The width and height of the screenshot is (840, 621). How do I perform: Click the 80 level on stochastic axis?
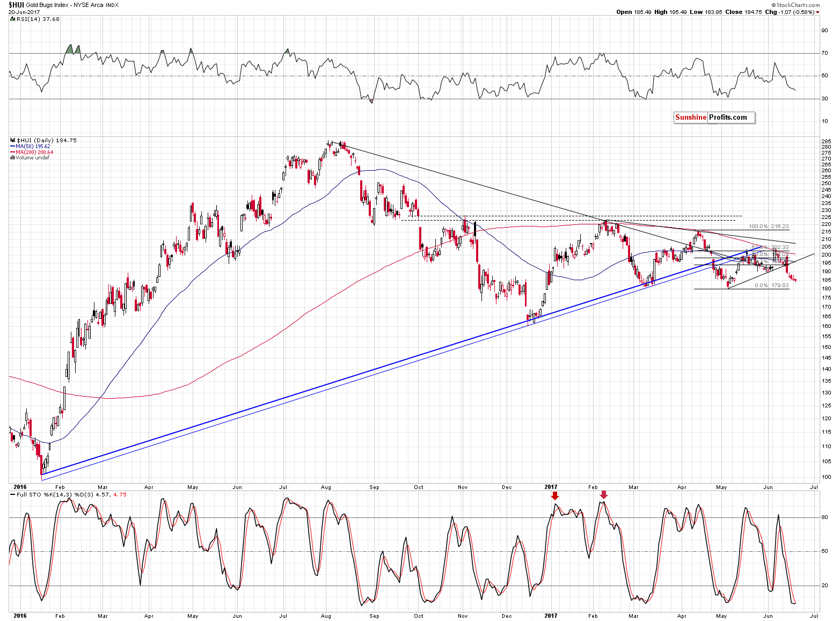(824, 517)
